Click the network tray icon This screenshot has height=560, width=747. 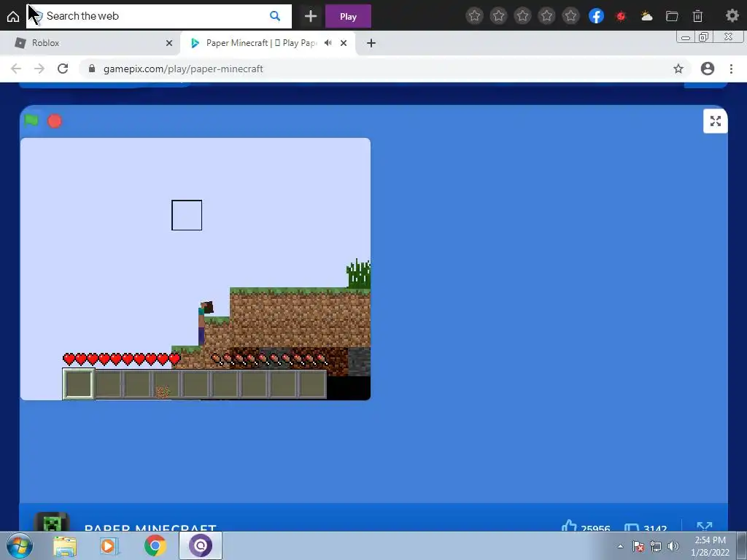coord(656,547)
